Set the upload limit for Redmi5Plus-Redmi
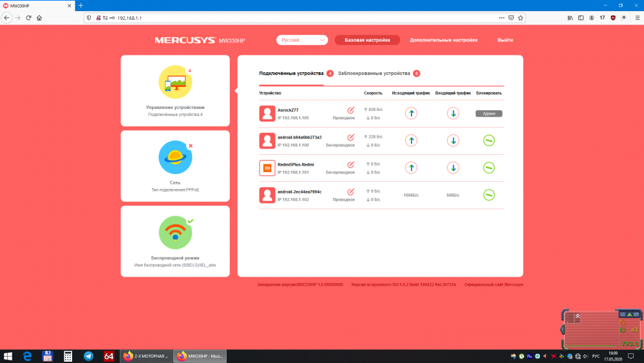The height and width of the screenshot is (363, 644). pos(411,168)
